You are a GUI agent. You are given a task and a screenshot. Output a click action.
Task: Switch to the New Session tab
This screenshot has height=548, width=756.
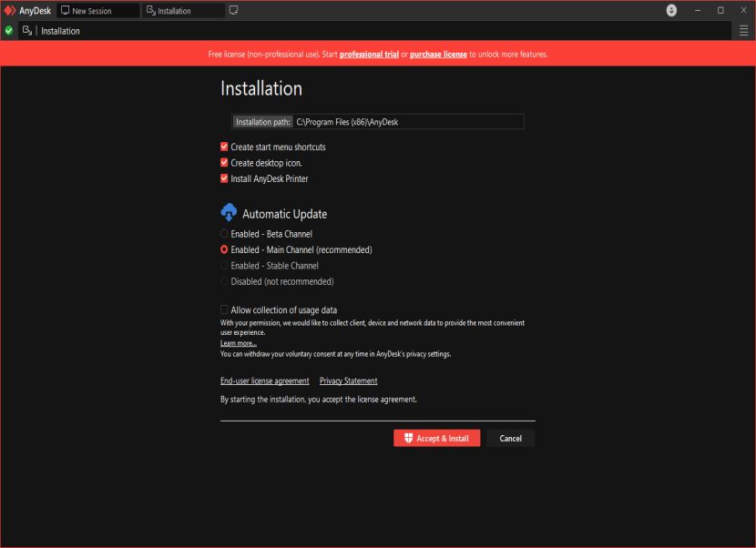97,10
